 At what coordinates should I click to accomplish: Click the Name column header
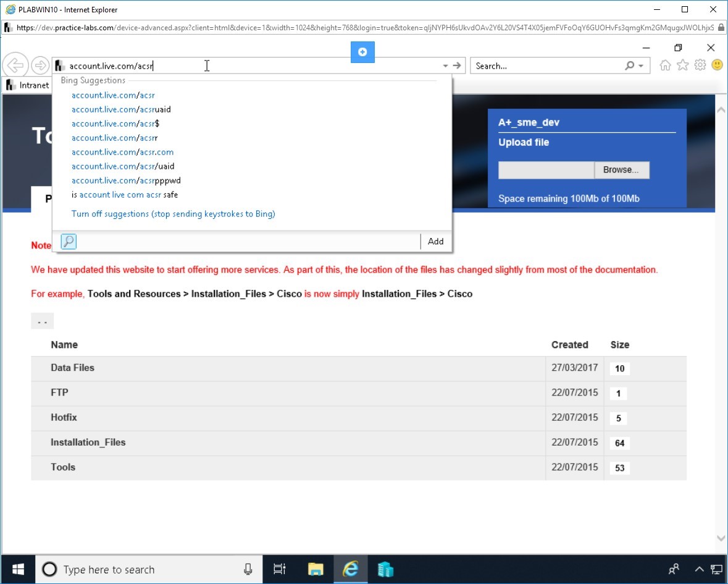64,345
